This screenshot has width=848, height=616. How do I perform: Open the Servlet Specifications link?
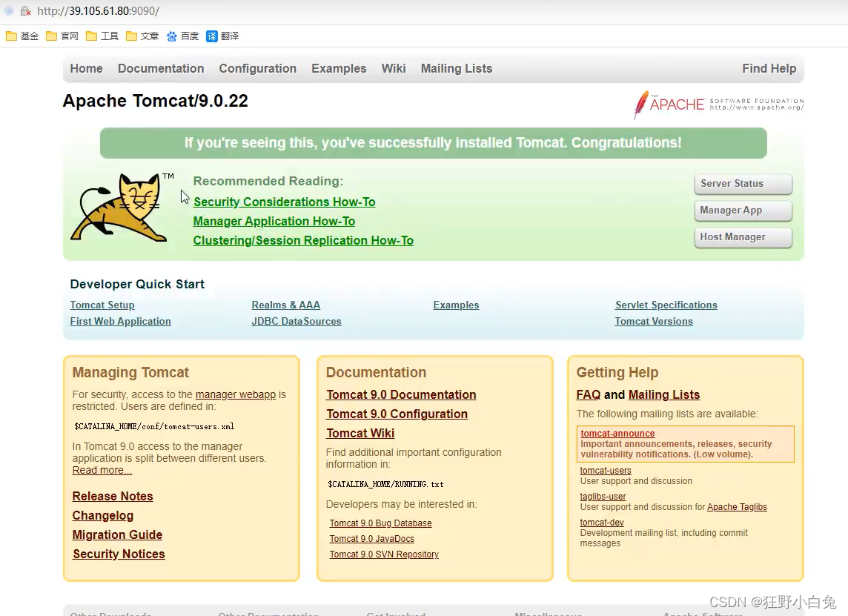[666, 305]
